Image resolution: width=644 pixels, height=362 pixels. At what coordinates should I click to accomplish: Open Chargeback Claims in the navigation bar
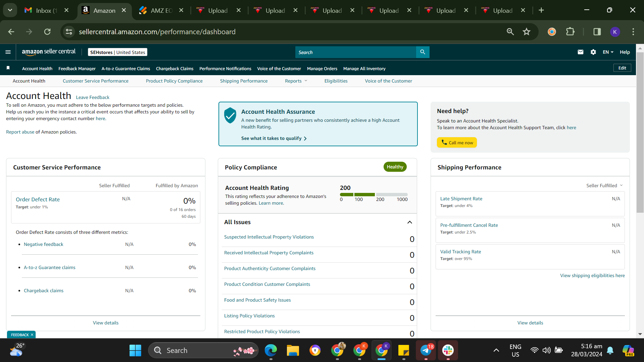[x=175, y=68]
